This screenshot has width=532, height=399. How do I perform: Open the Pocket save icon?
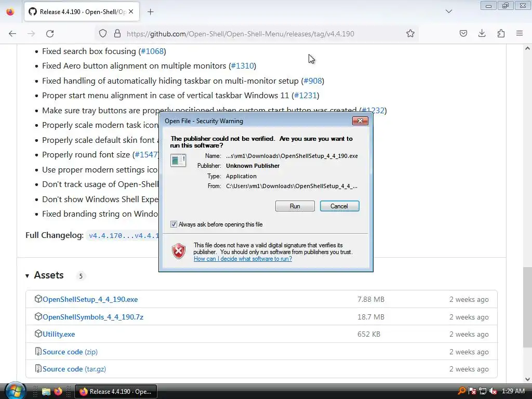463,34
